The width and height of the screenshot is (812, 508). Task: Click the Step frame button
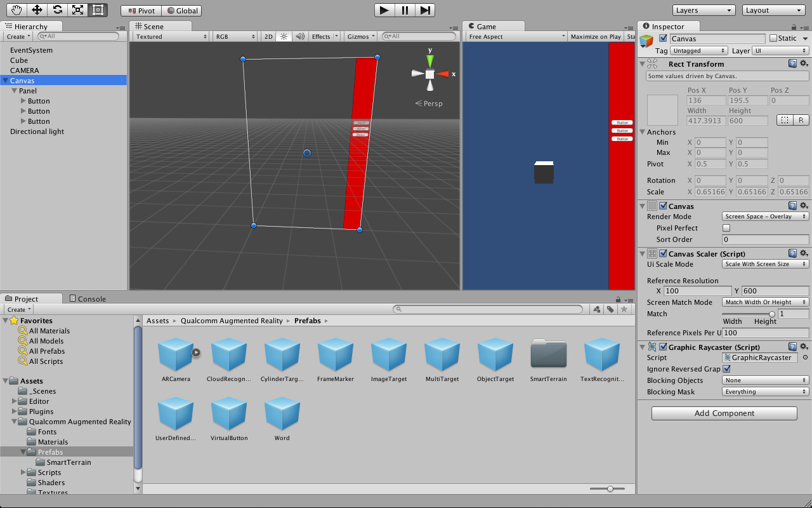coord(425,10)
